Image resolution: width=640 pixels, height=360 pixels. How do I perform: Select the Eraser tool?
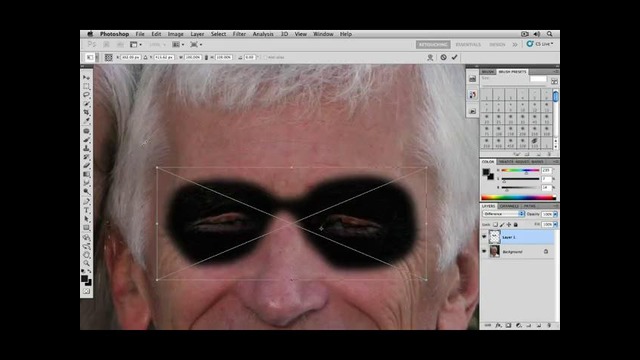(x=86, y=165)
